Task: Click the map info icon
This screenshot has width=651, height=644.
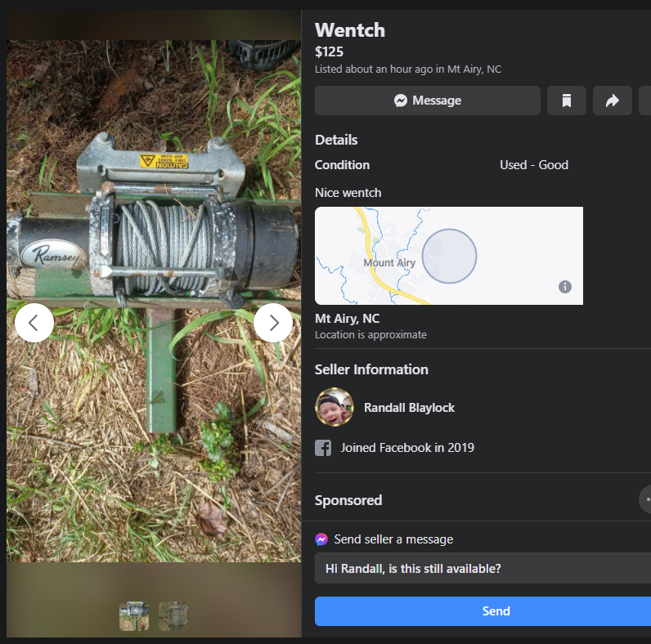Action: click(565, 287)
